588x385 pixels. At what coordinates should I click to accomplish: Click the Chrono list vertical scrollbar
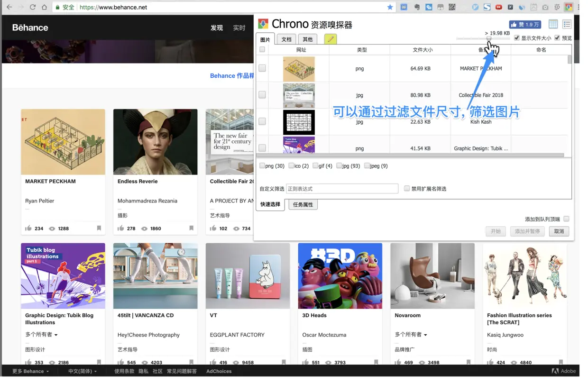point(570,59)
